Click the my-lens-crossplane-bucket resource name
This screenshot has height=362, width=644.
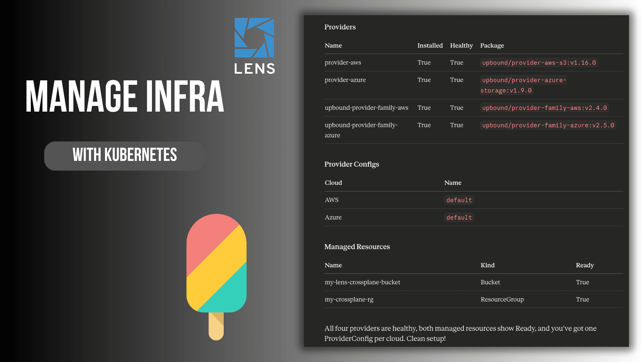click(362, 282)
